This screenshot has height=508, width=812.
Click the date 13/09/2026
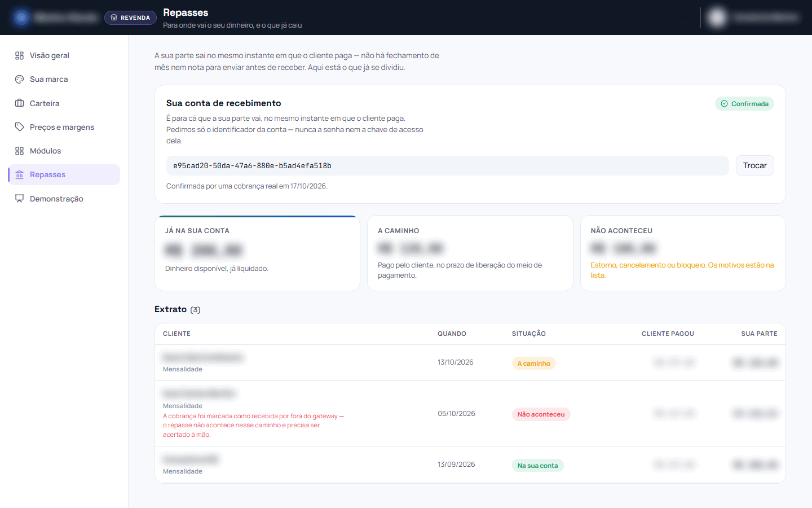tap(456, 465)
